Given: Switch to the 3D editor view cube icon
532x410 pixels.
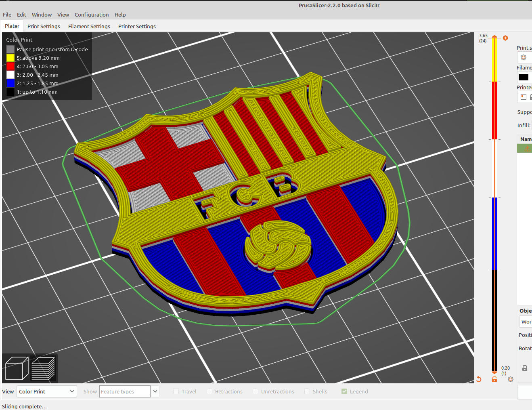Looking at the screenshot, I should click(17, 368).
